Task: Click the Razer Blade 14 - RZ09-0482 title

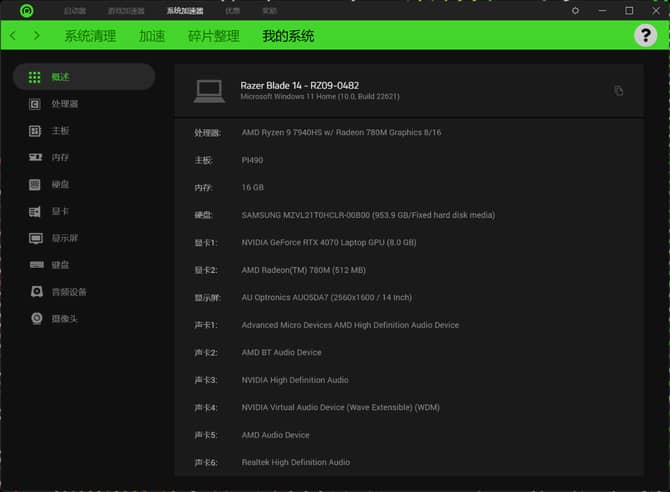Action: [300, 85]
